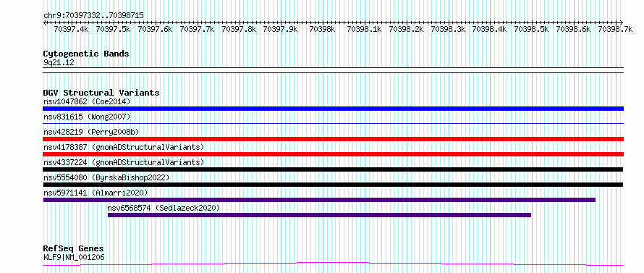644x273 pixels.
Task: Click ruler tick label 70398.6k
Action: (573, 29)
